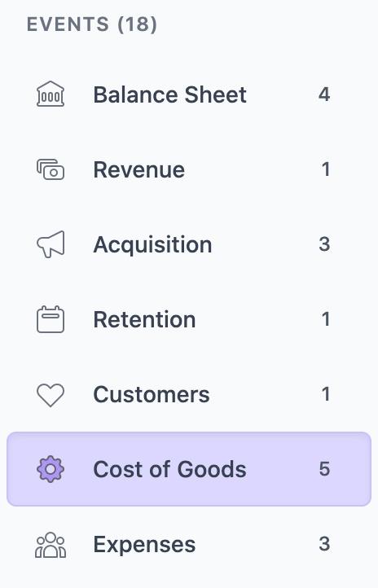The image size is (378, 588).
Task: Switch to the Customers section
Action: pos(189,394)
